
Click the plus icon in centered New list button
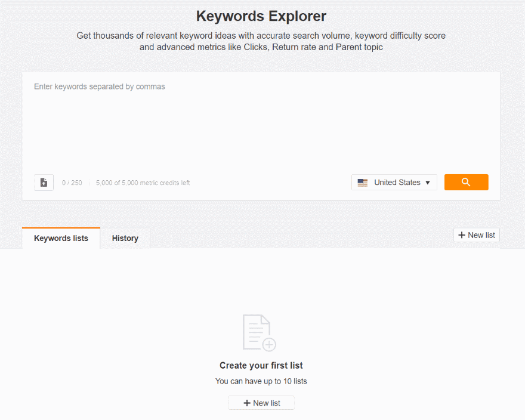[247, 403]
